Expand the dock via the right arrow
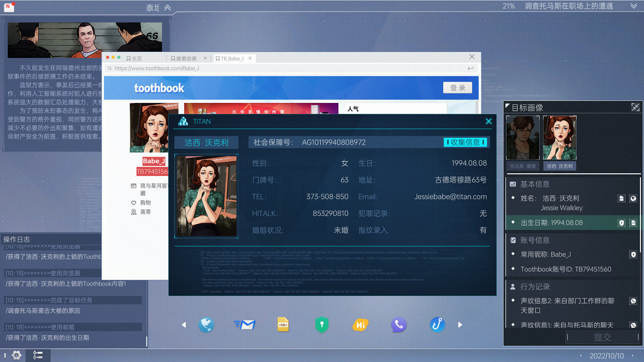Image resolution: width=644 pixels, height=362 pixels. point(460,325)
